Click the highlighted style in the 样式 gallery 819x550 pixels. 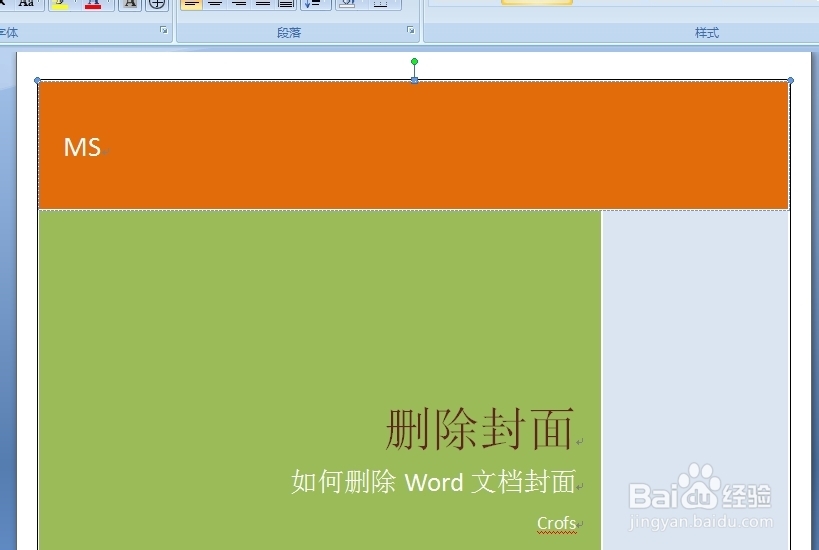pos(536,2)
